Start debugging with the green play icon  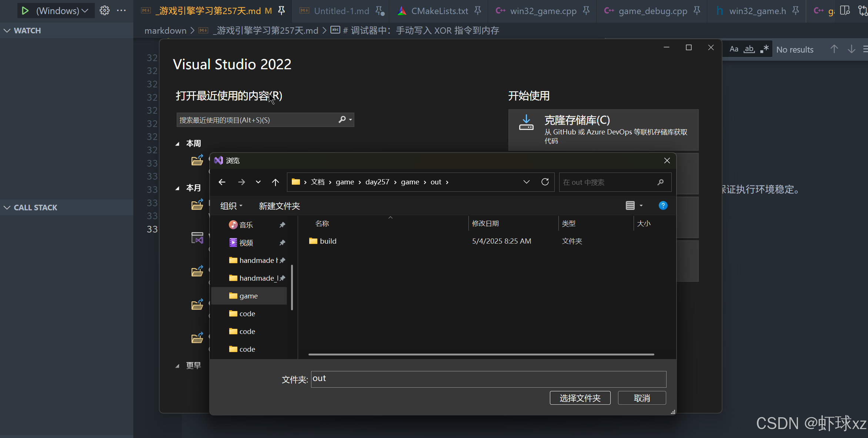pos(25,11)
